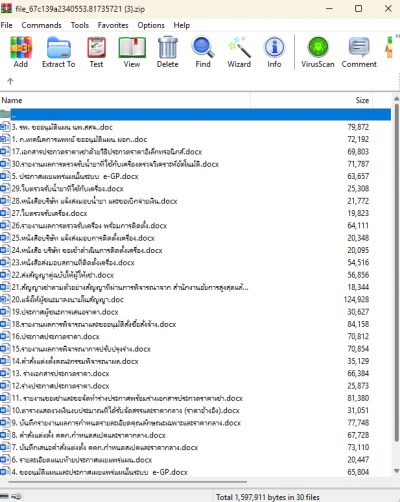Select file number 9 docx

point(195,423)
